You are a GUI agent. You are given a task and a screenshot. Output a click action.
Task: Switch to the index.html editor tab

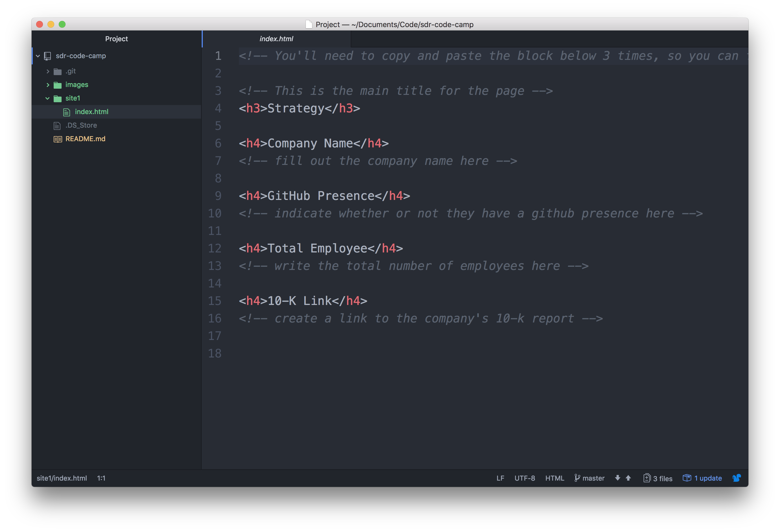click(x=276, y=39)
